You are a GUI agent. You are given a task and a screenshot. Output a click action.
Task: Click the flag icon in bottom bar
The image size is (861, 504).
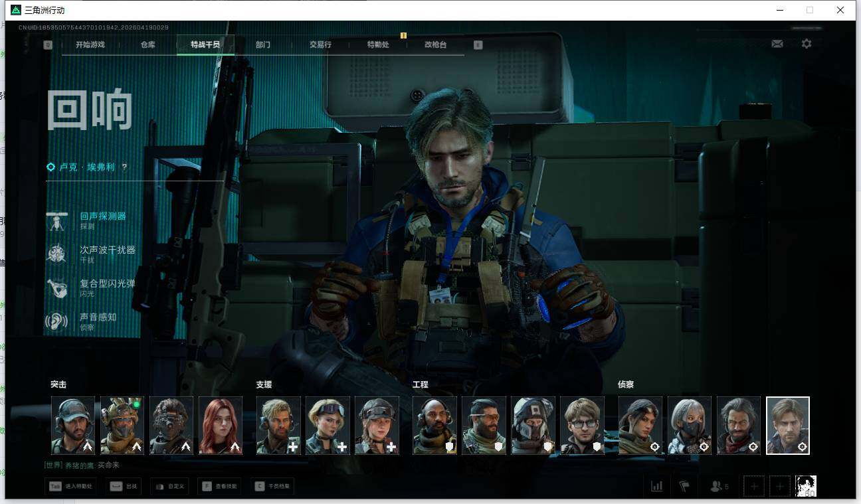pos(684,486)
